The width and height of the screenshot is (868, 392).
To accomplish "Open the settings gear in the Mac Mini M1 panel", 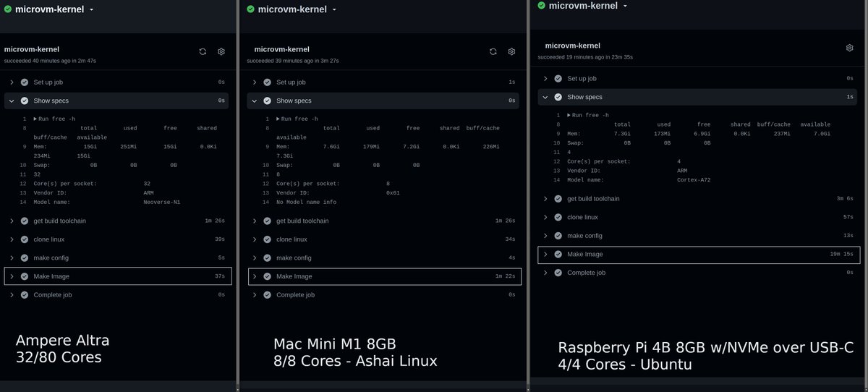I will pos(511,51).
